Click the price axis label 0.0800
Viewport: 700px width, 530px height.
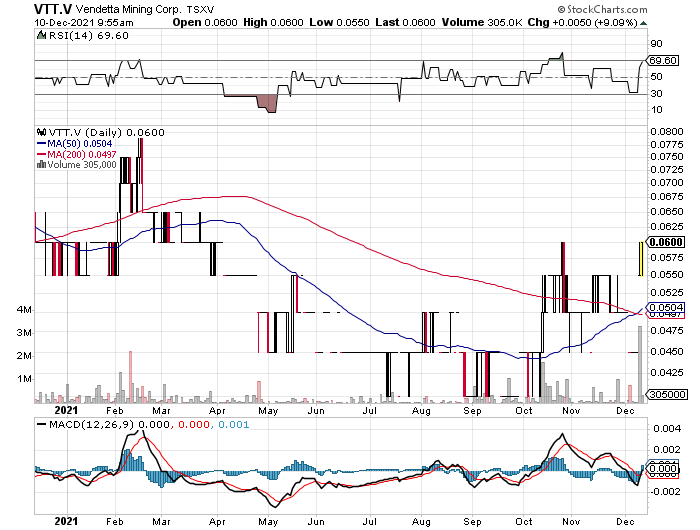(667, 132)
